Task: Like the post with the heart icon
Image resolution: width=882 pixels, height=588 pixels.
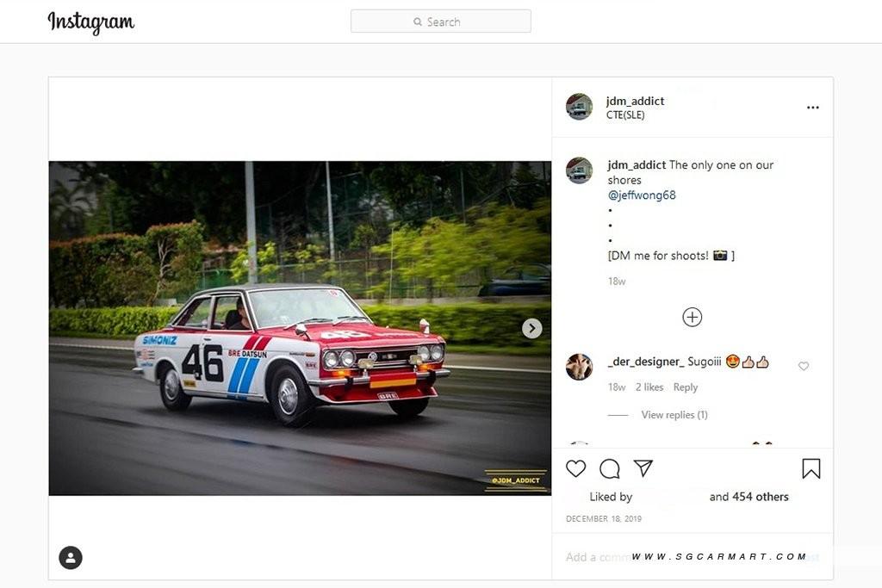Action: point(576,468)
